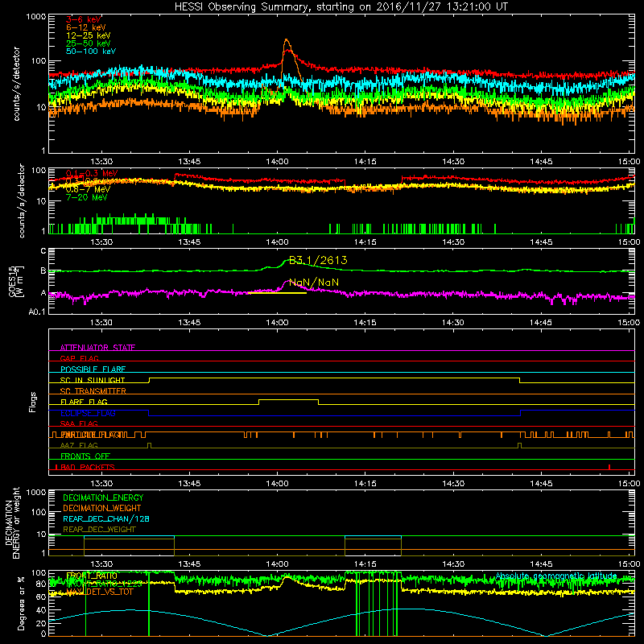Click the "BAD_PACKETS" flag label

click(88, 467)
